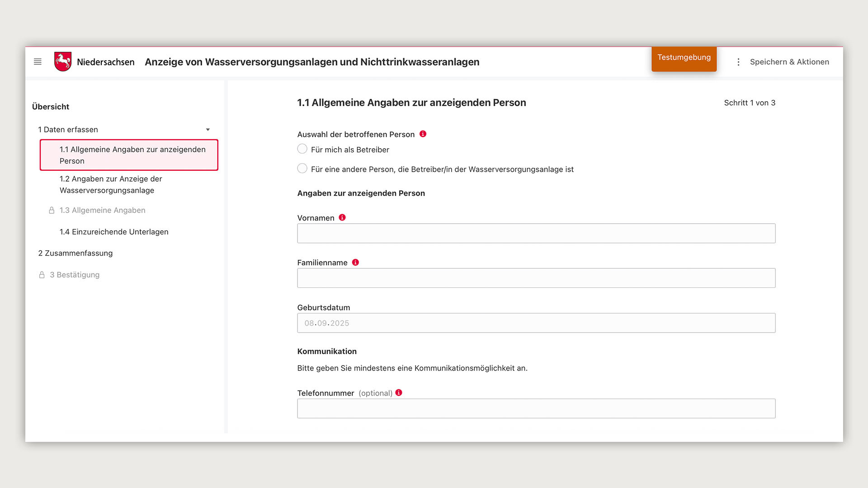Show info for Auswahl der betroffenen Person
Screen dimensions: 868x488
(x=423, y=134)
